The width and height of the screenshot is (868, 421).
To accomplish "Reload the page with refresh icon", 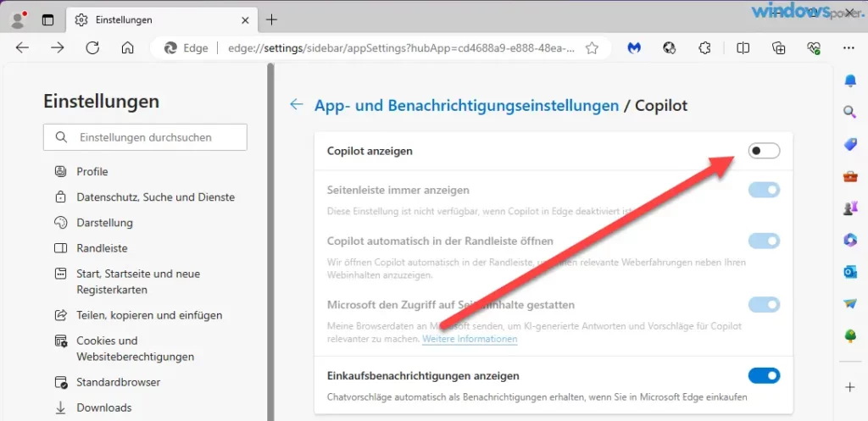I will pos(92,48).
